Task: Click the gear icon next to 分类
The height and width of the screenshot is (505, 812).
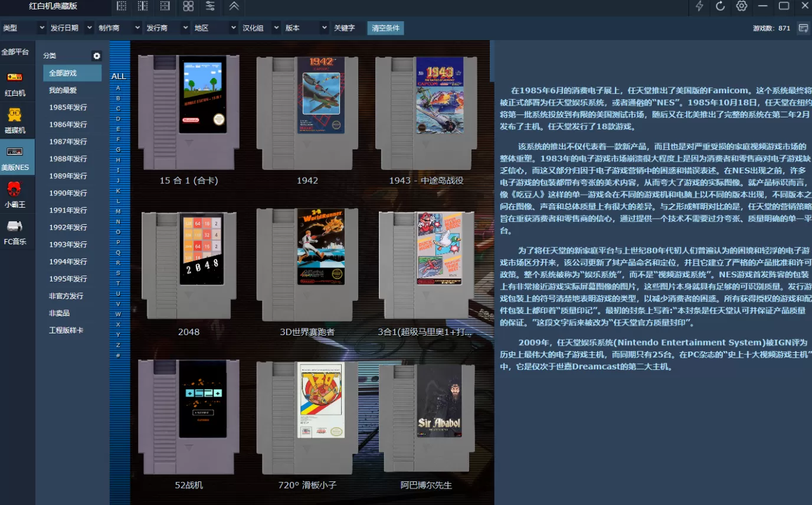Action: [96, 55]
